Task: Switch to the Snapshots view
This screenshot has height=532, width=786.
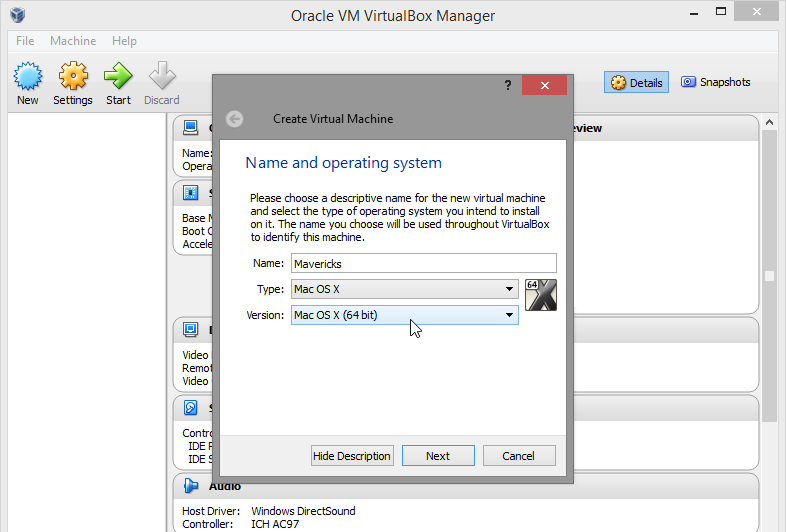Action: tap(715, 82)
